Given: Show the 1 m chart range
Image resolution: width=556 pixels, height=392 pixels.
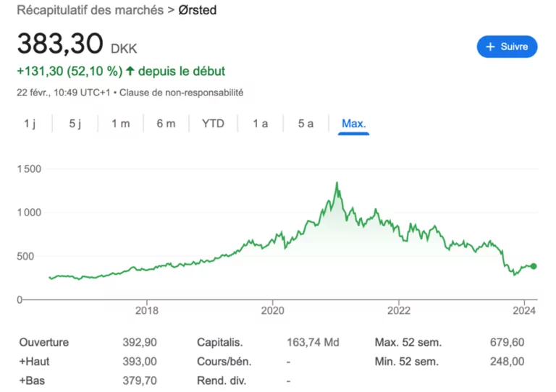Looking at the screenshot, I should tap(120, 124).
